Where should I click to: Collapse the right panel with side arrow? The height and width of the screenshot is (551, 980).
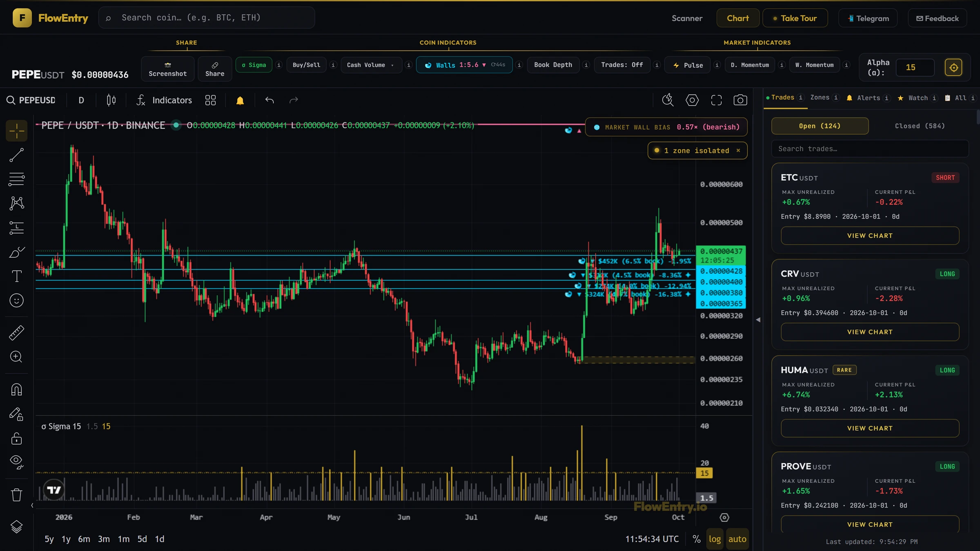(x=758, y=320)
